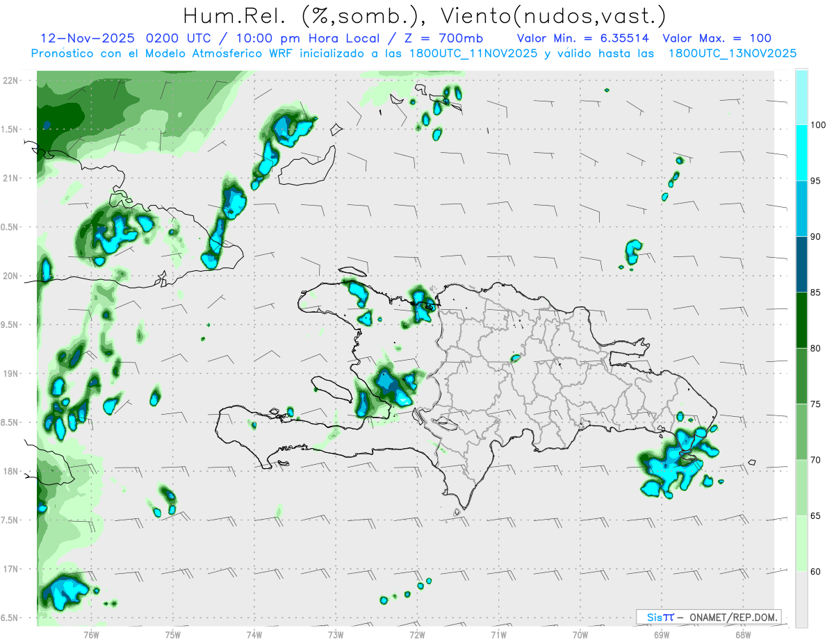Click the gray below-60 legend swatch
834x644 pixels.
pyautogui.click(x=801, y=600)
